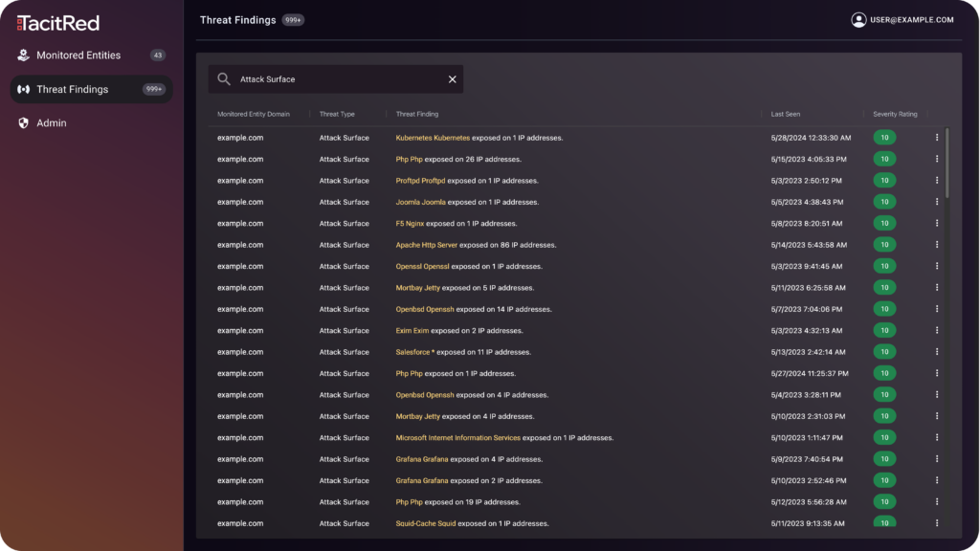Clear the Attack Surface search text
Screen dimensions: 980x551
point(453,79)
